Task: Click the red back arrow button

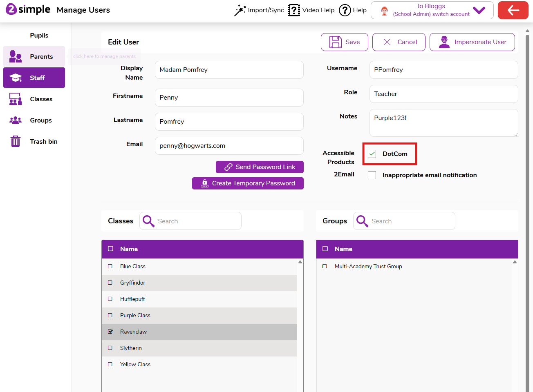Action: (x=513, y=10)
